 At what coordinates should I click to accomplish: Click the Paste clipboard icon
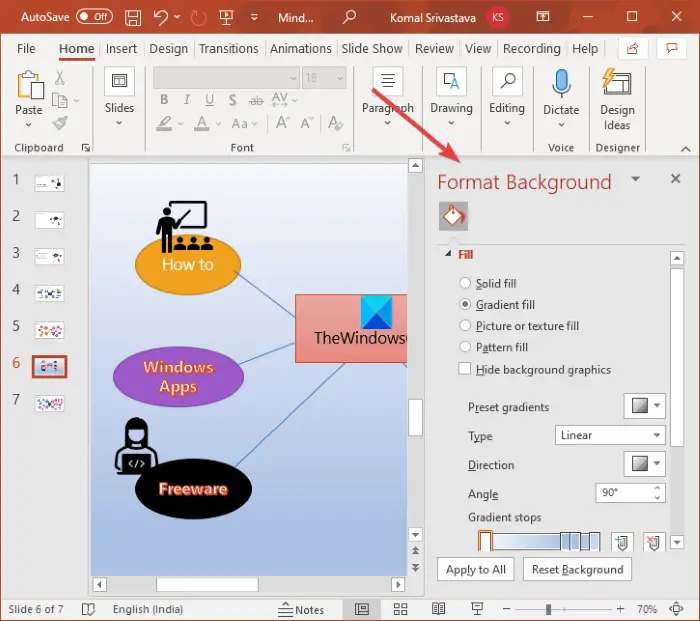30,84
